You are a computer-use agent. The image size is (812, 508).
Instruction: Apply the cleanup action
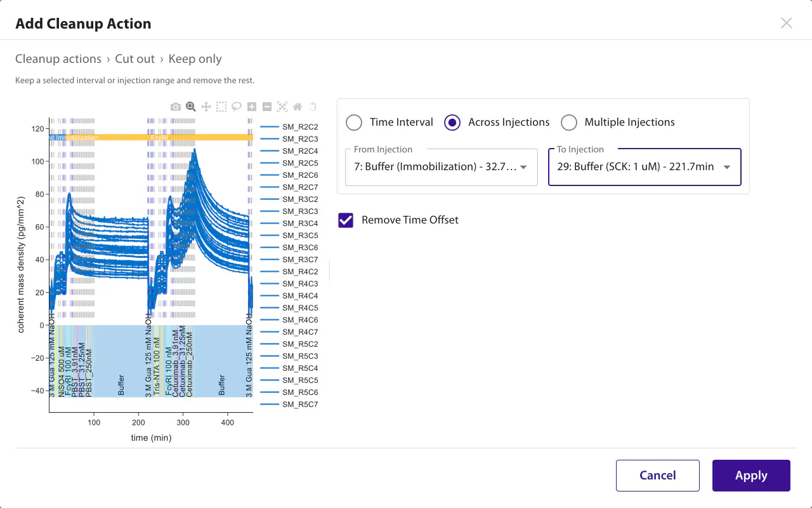(x=751, y=476)
